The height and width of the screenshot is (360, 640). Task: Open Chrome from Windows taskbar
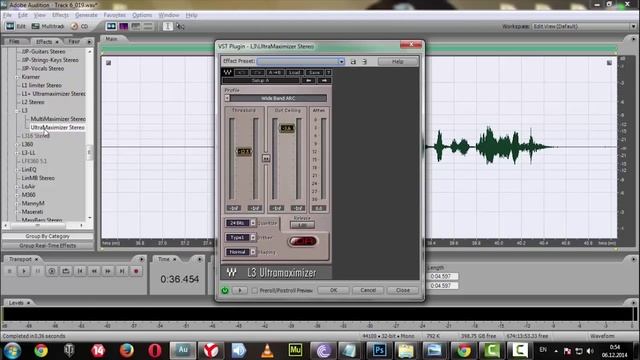[41, 351]
